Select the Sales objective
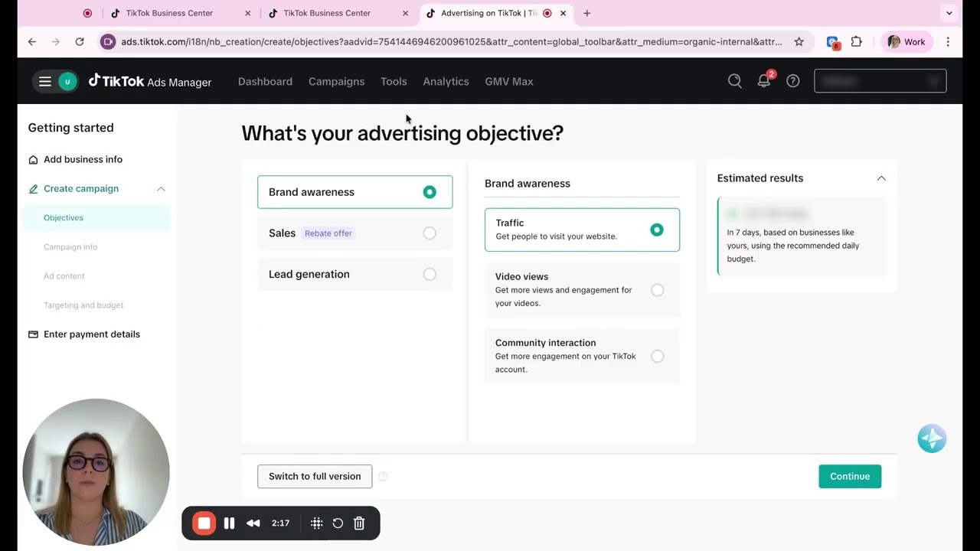This screenshot has width=980, height=551. [354, 233]
